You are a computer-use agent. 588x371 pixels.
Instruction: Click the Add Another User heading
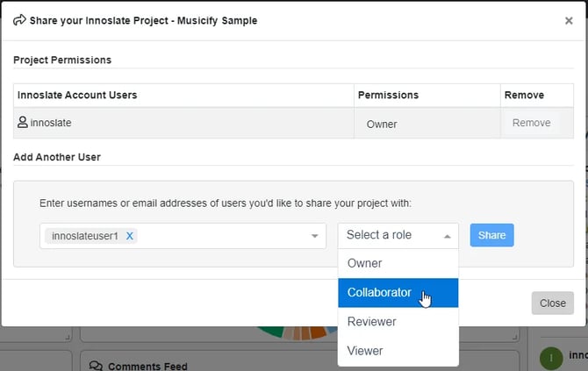pos(57,157)
